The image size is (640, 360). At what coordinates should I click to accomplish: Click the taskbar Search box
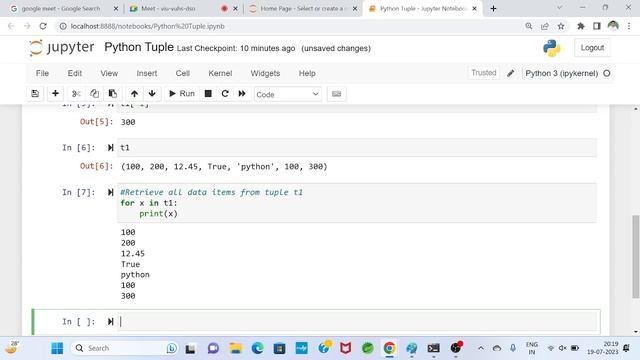point(124,348)
